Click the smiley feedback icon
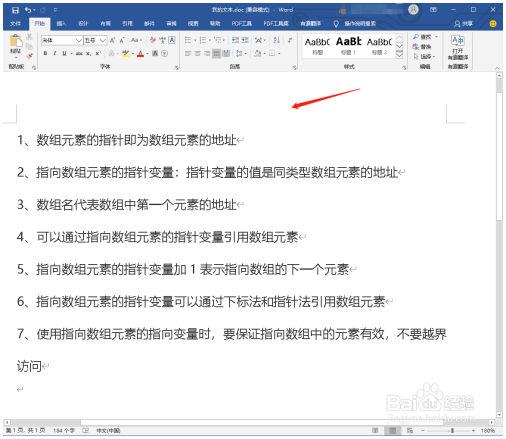506x439 pixels. (493, 24)
